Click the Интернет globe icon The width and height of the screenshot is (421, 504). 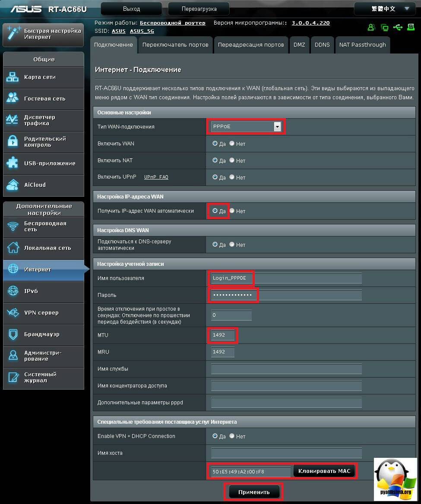click(13, 269)
